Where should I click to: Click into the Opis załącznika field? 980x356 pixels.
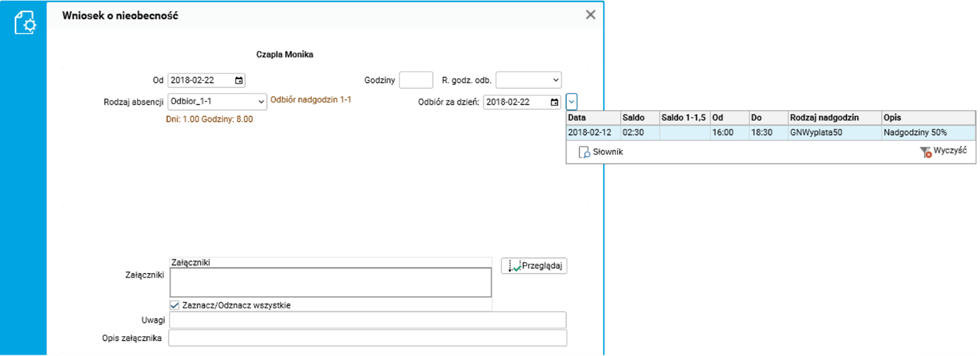[x=368, y=338]
